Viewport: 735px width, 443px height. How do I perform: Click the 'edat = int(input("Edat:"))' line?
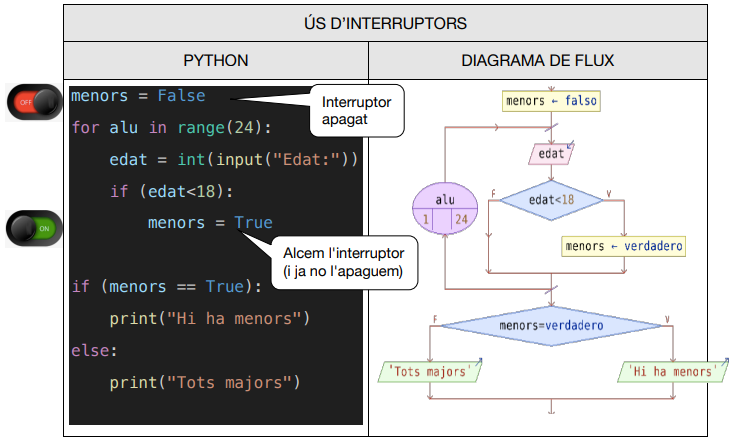click(233, 160)
